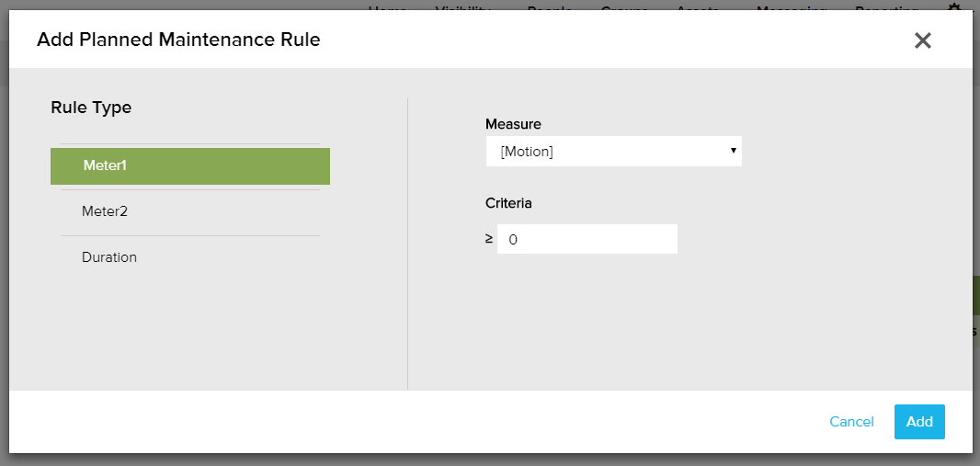Open the Measure dropdown showing [Motion]
Viewport: 980px width, 466px height.
[613, 152]
